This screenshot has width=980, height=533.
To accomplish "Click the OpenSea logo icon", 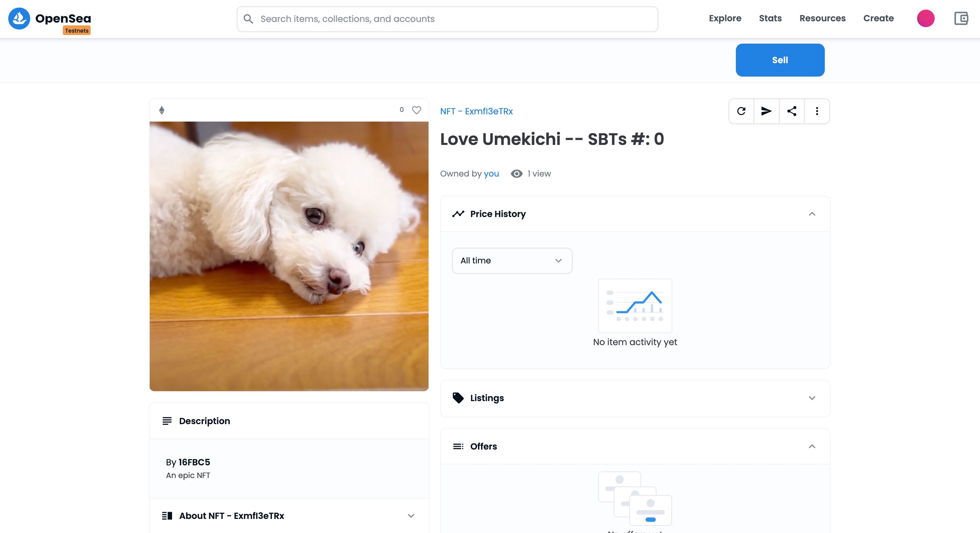I will click(19, 19).
